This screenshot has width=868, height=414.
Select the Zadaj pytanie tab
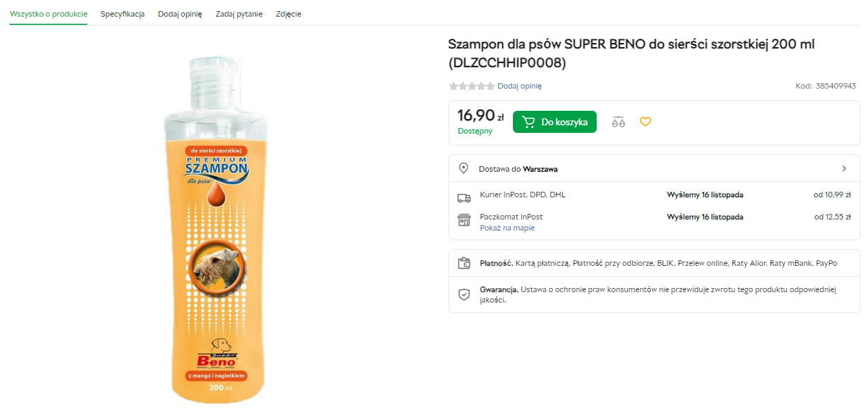239,14
